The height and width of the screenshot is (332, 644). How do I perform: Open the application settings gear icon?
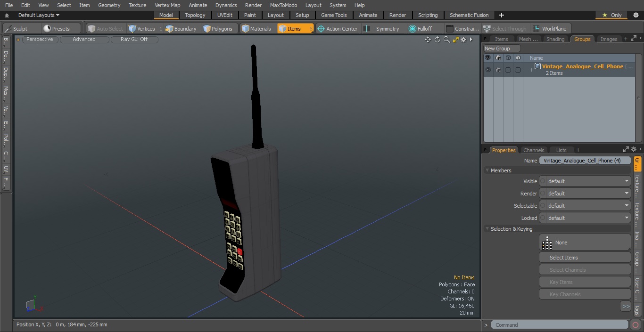point(636,15)
